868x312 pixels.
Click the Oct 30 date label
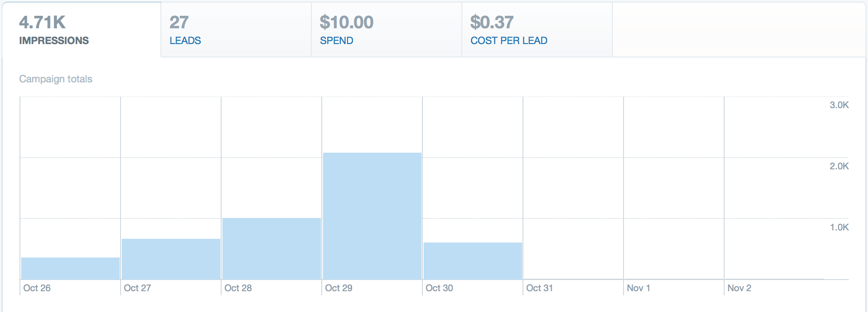click(439, 288)
